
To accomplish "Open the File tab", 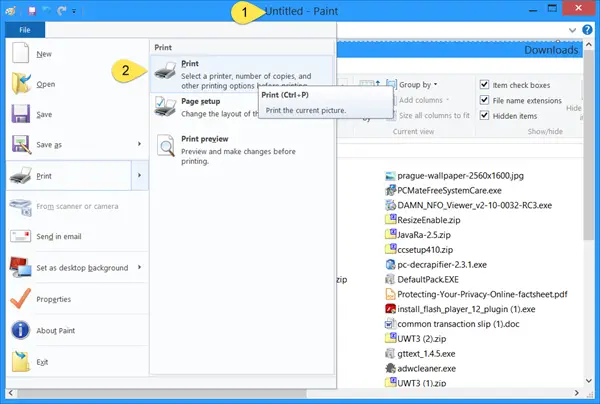I will (x=25, y=29).
